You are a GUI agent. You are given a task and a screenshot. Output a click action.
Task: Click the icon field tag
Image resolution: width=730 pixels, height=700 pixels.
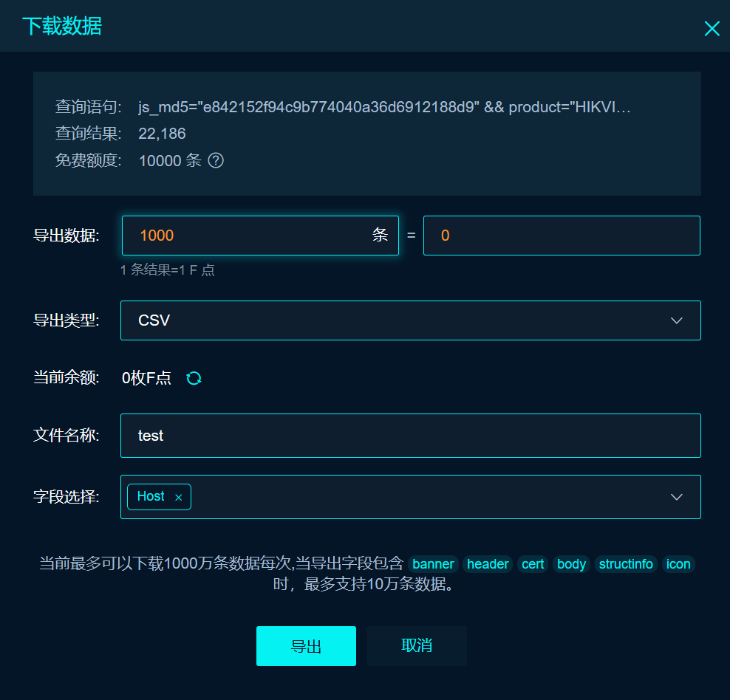678,563
